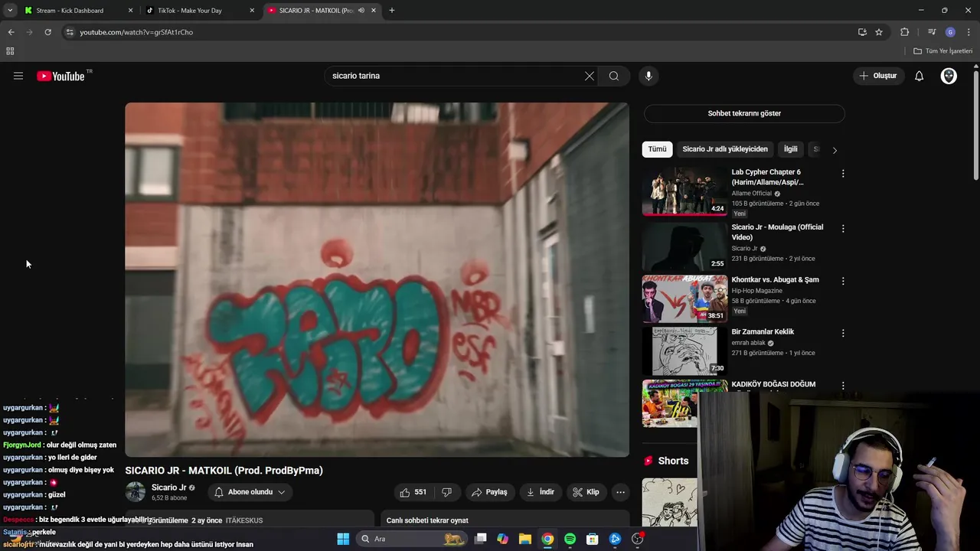Image resolution: width=980 pixels, height=551 pixels.
Task: Install app icon in the address bar
Action: coord(862,32)
